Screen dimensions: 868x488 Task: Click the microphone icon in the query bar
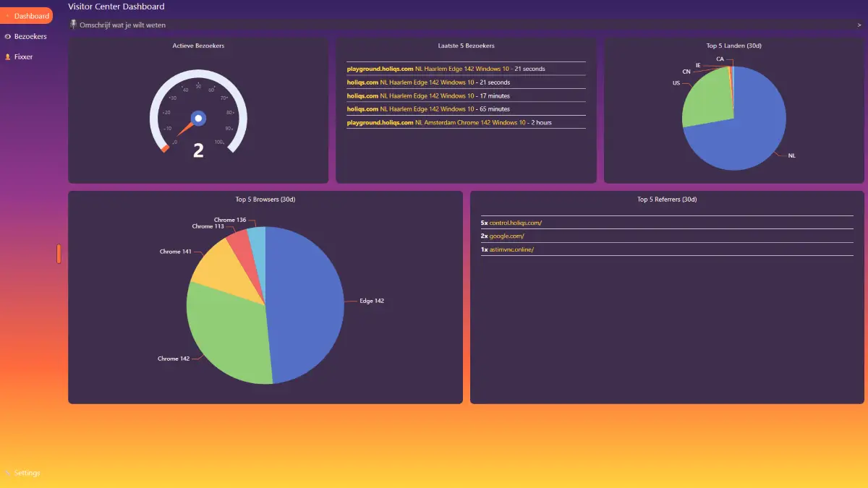point(72,24)
